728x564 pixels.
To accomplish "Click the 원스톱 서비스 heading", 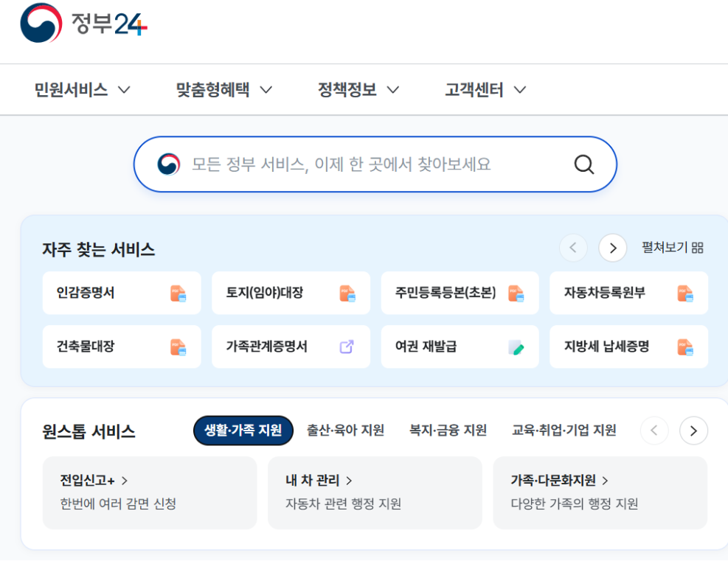I will click(89, 432).
